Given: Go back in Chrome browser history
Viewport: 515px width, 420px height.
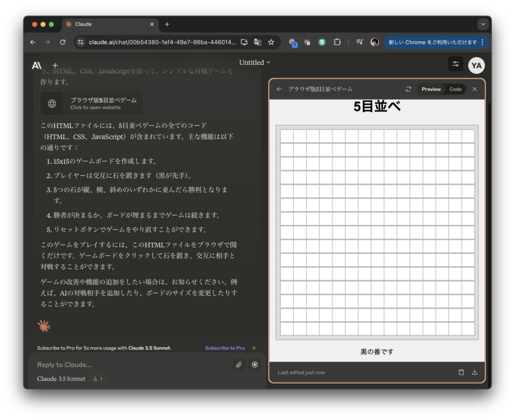Looking at the screenshot, I should point(33,42).
